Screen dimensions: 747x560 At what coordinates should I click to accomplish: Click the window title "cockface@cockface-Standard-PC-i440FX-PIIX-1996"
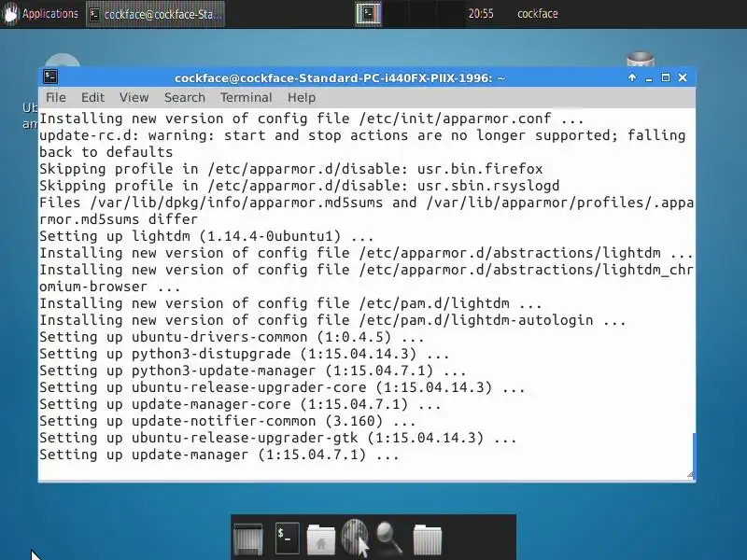[340, 78]
